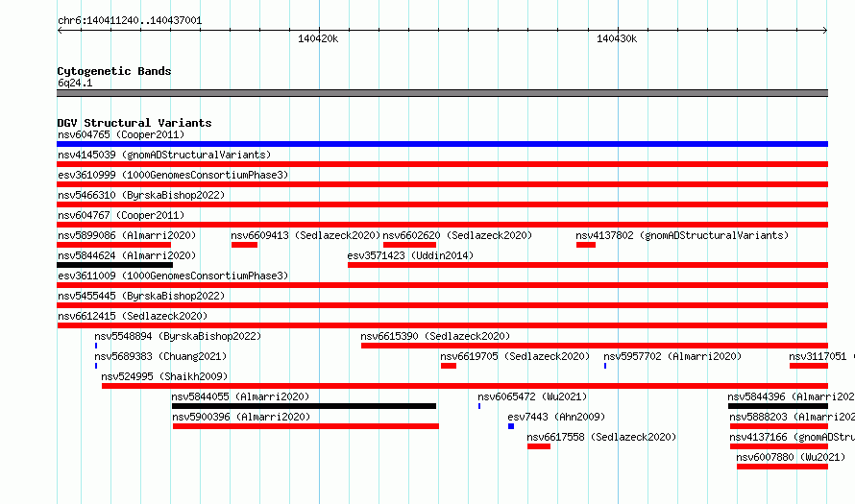This screenshot has width=855, height=504.
Task: Select the nsv5466310 ByrskaBishop2022 label
Action: [x=141, y=195]
